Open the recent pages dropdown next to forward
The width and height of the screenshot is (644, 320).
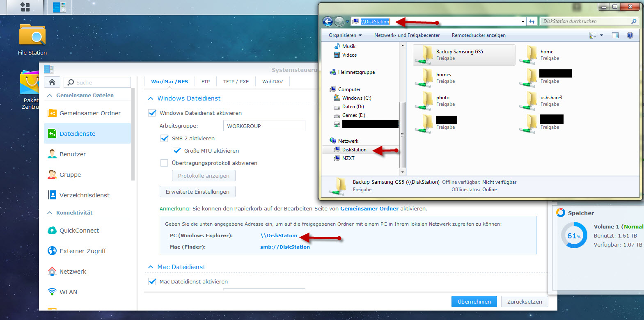click(x=348, y=22)
